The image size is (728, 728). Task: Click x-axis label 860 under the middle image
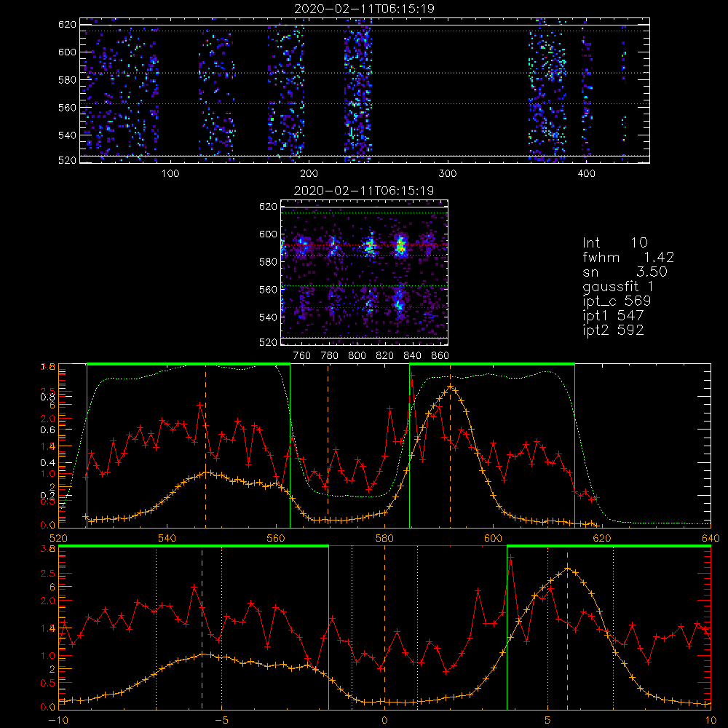[x=440, y=356]
